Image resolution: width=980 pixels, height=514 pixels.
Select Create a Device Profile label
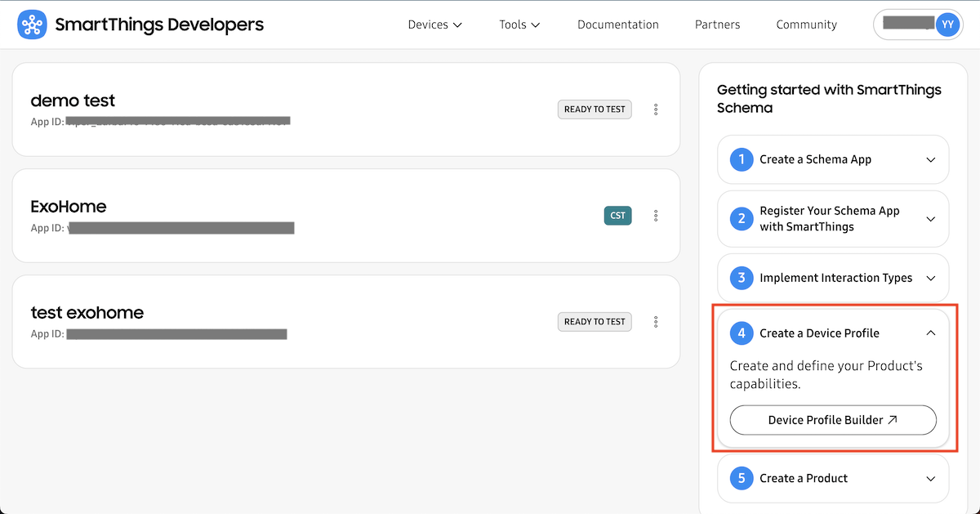click(x=820, y=333)
